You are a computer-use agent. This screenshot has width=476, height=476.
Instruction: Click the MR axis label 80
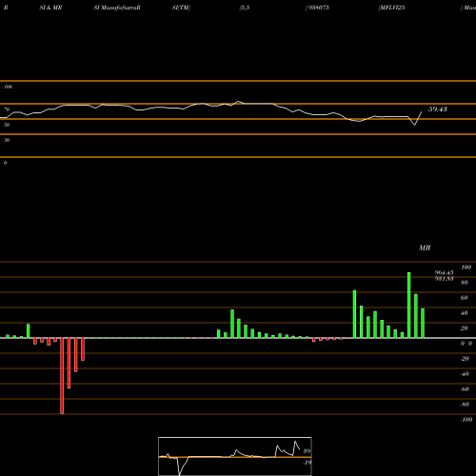coord(465,283)
